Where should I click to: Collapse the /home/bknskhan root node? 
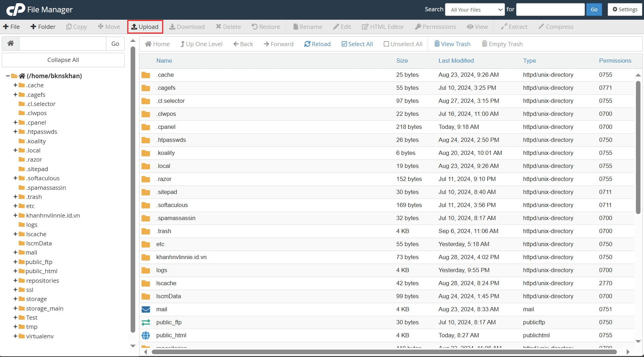pos(8,76)
